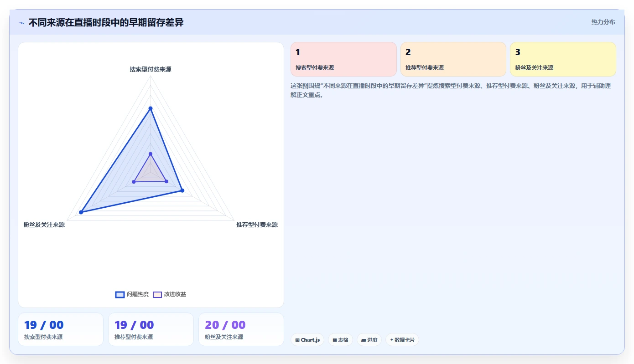Click the purple top data point of 改进收益
Image resolution: width=634 pixels, height=364 pixels.
(x=151, y=154)
